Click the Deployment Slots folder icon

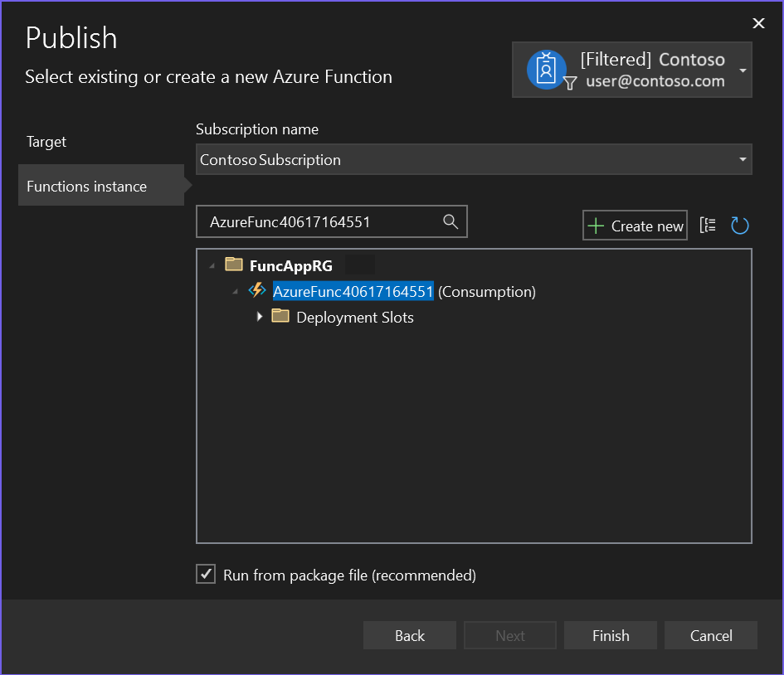point(280,317)
